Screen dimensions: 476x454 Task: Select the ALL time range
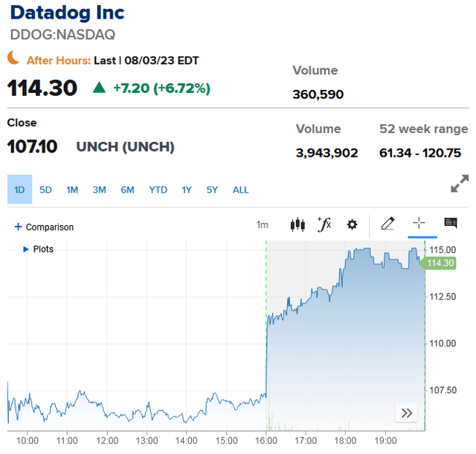point(240,189)
